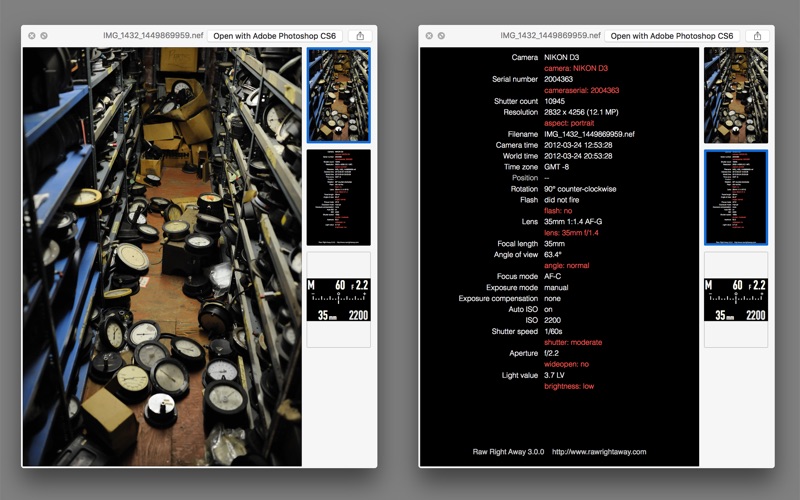800x500 pixels.
Task: Select the metadata page thumbnail in left window
Action: (339, 197)
